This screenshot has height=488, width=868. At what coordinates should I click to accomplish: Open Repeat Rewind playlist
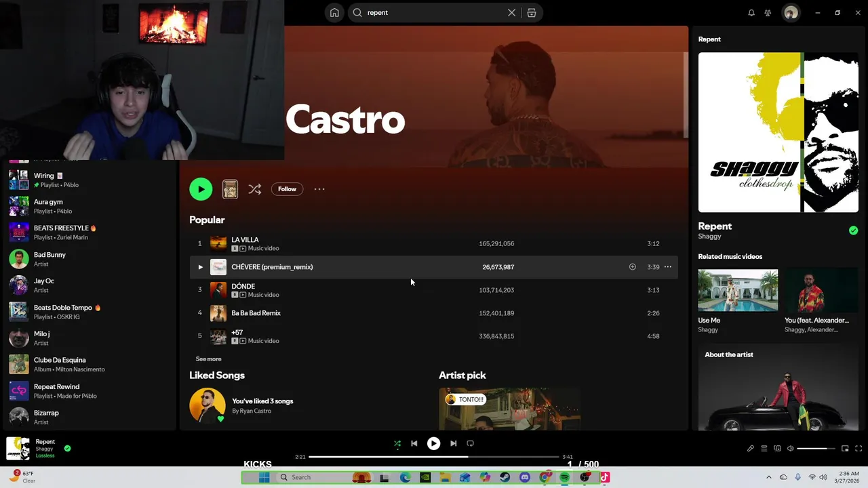click(x=90, y=391)
